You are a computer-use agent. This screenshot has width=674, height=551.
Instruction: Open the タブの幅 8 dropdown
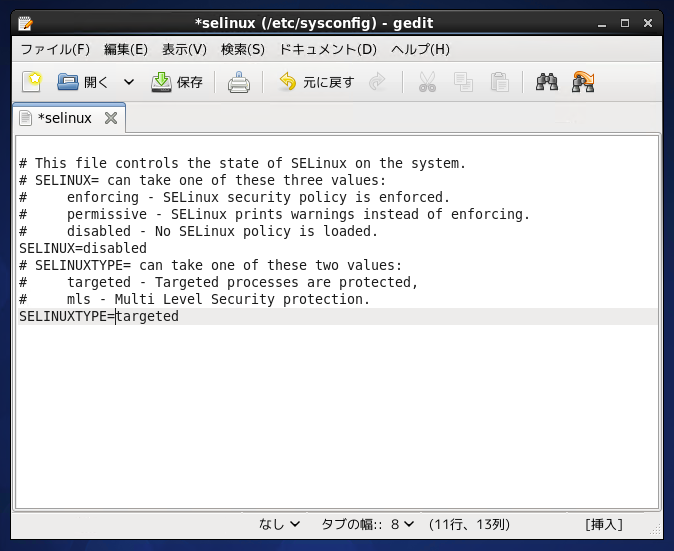[x=368, y=524]
